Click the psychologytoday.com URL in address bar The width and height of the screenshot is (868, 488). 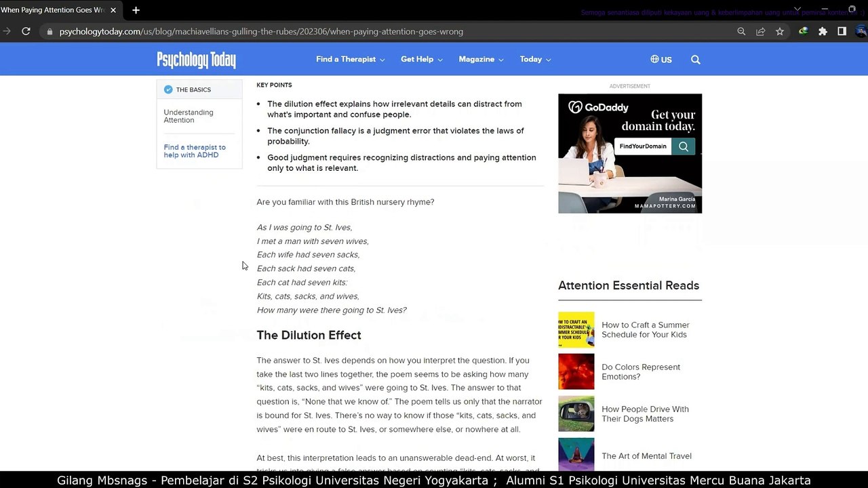tap(261, 32)
